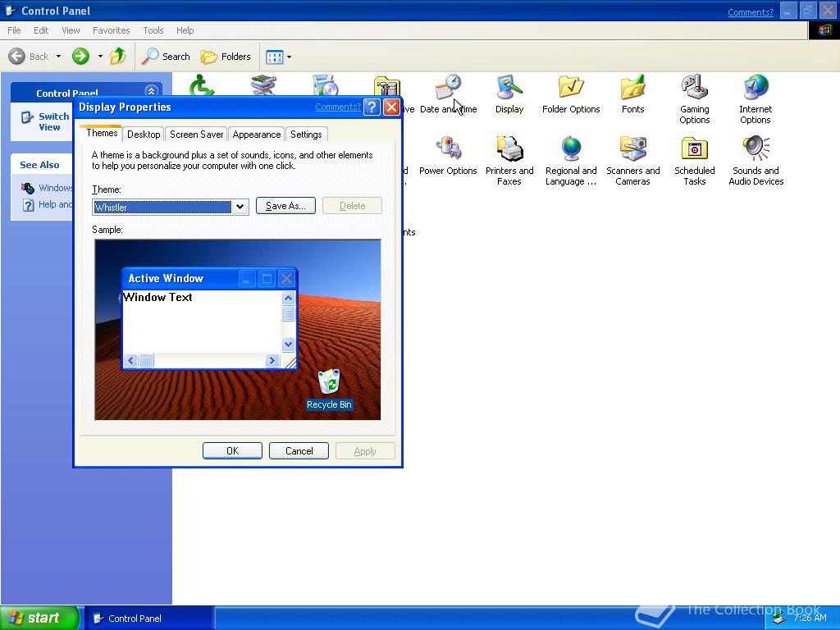Click the Start button
This screenshot has height=630, width=840.
39,619
